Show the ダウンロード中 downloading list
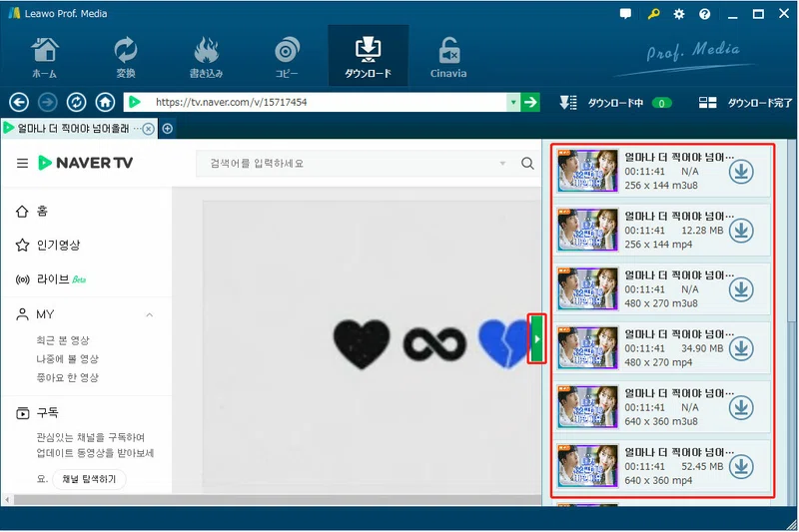This screenshot has height=532, width=799. point(615,103)
